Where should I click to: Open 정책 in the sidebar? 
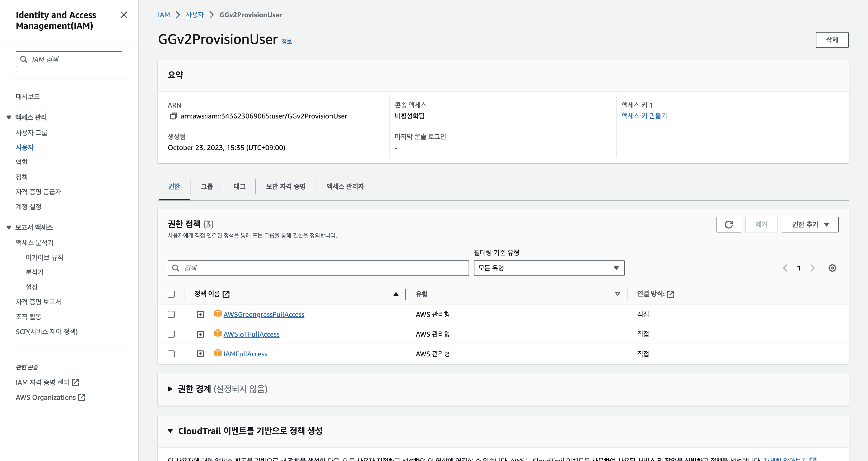21,177
